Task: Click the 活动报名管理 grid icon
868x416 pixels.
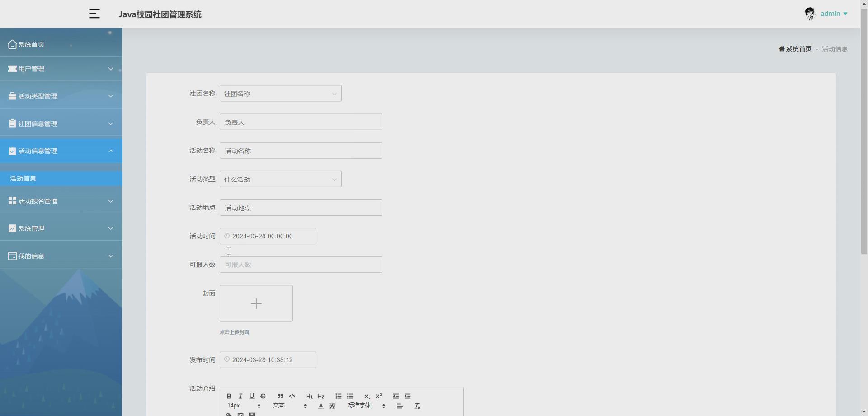Action: coord(12,201)
